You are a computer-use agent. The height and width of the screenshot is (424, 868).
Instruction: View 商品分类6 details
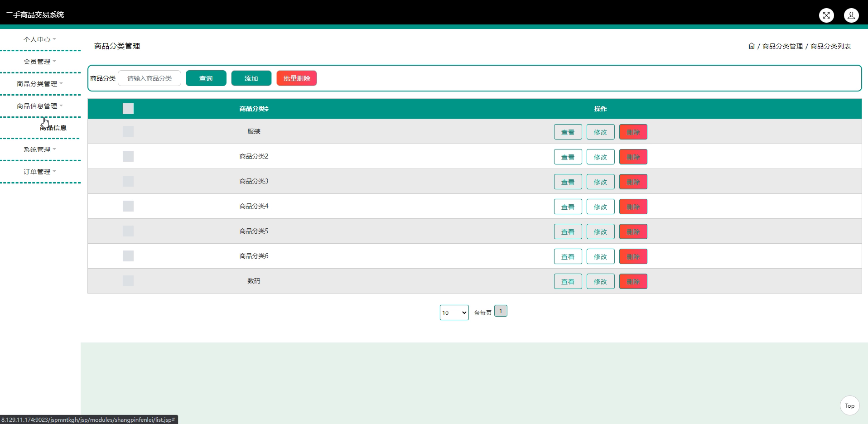click(568, 256)
